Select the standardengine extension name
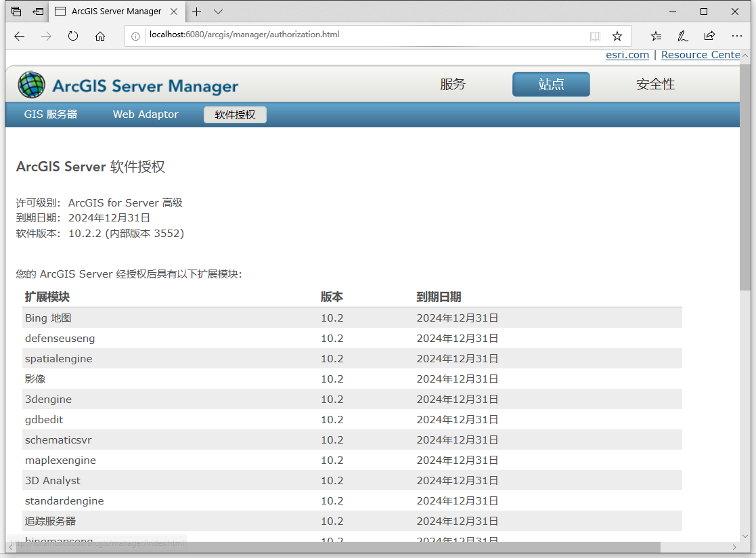The image size is (756, 558). coord(64,500)
